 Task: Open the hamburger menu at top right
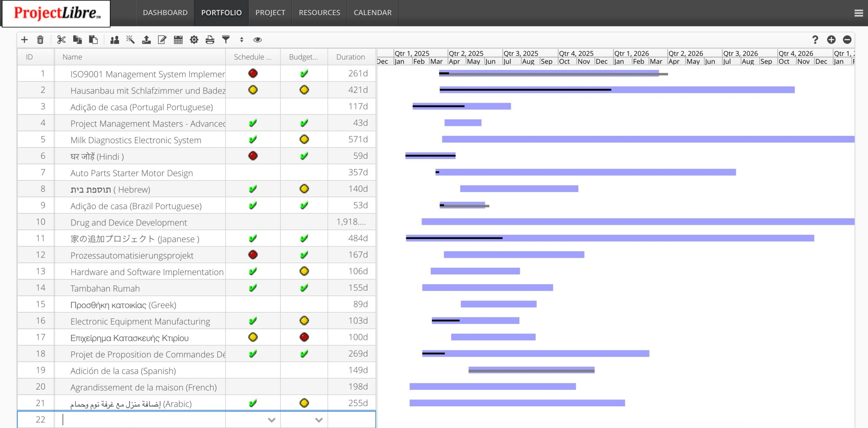(858, 13)
